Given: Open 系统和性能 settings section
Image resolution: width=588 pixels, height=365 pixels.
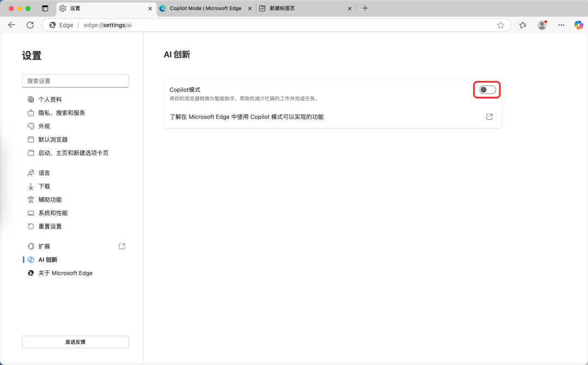Looking at the screenshot, I should coord(75,213).
